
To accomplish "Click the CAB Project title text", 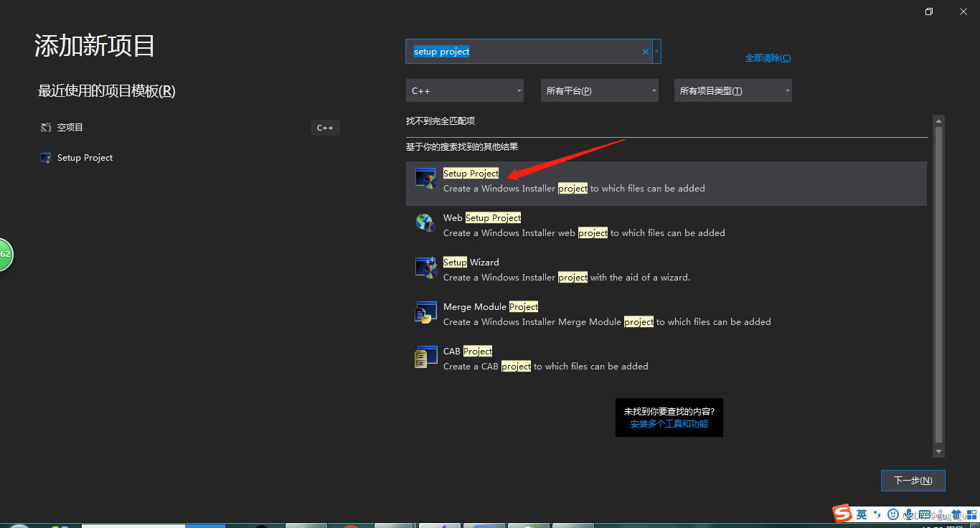I will tap(468, 352).
